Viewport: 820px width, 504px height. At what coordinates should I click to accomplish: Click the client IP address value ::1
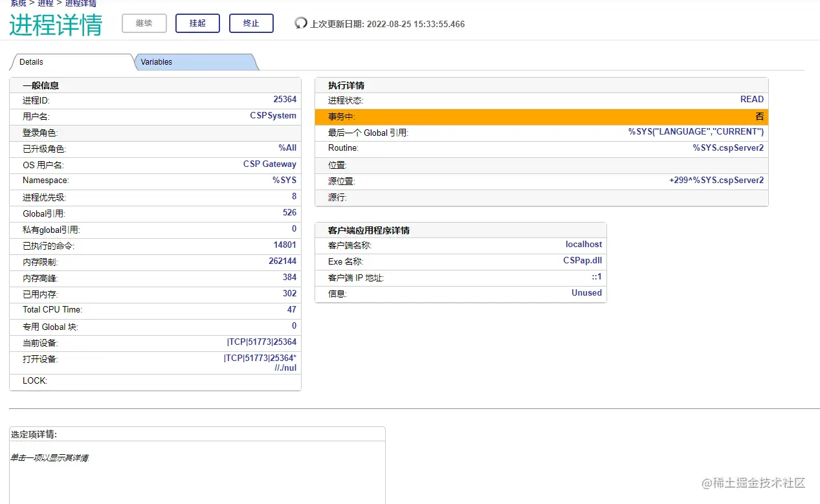point(596,276)
